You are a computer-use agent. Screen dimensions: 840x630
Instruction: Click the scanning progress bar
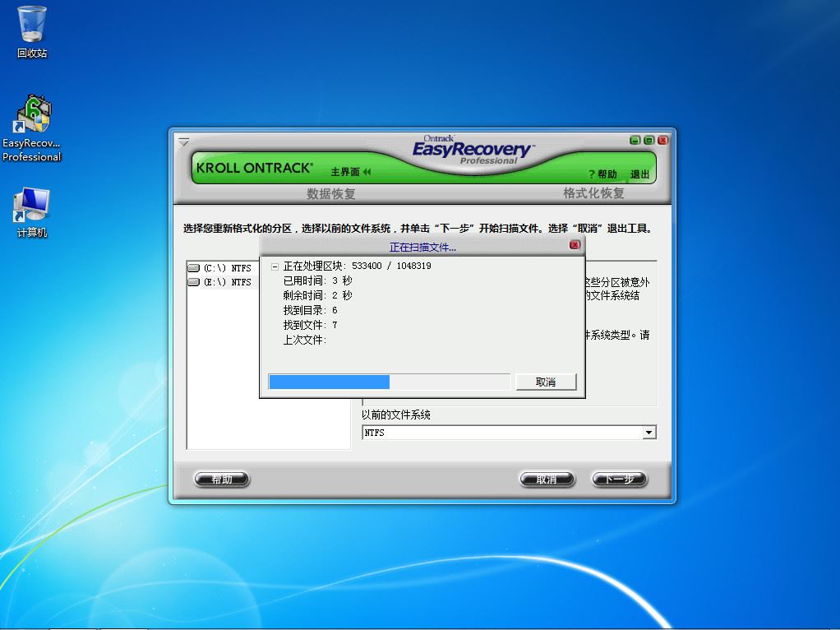point(389,382)
